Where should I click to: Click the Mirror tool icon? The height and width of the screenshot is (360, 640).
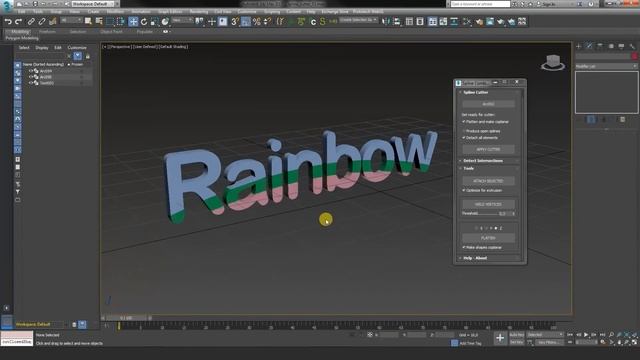(x=386, y=22)
